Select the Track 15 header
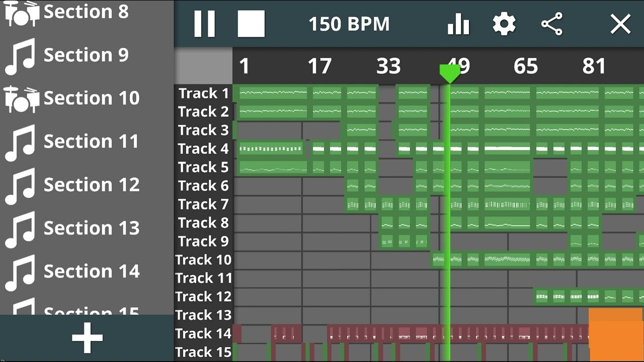644x362 pixels. (203, 352)
